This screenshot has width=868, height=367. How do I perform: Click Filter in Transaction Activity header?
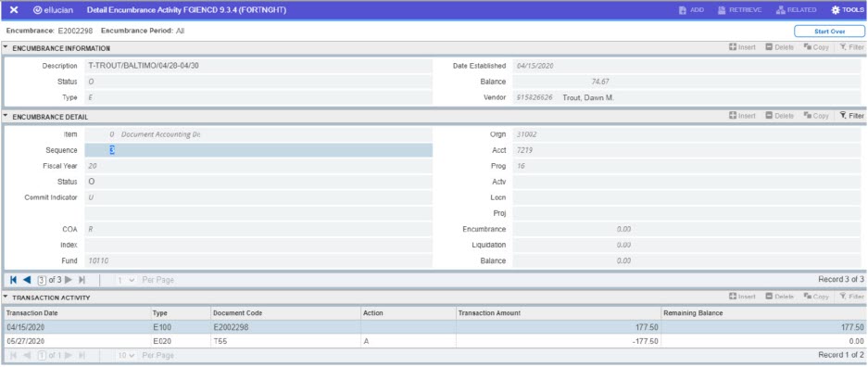[851, 297]
